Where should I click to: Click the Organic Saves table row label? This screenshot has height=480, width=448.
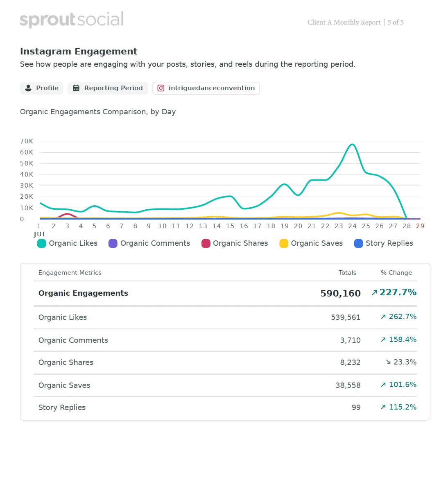[x=64, y=385]
